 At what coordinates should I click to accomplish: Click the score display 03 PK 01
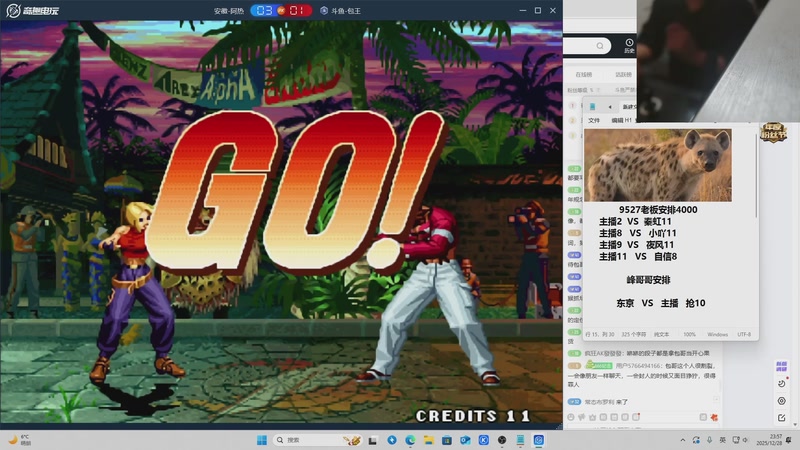point(281,11)
